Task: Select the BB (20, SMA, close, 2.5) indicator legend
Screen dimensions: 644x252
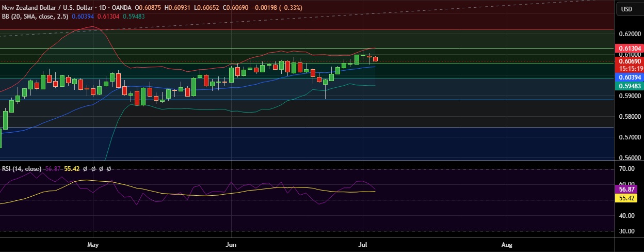Action: (x=35, y=16)
